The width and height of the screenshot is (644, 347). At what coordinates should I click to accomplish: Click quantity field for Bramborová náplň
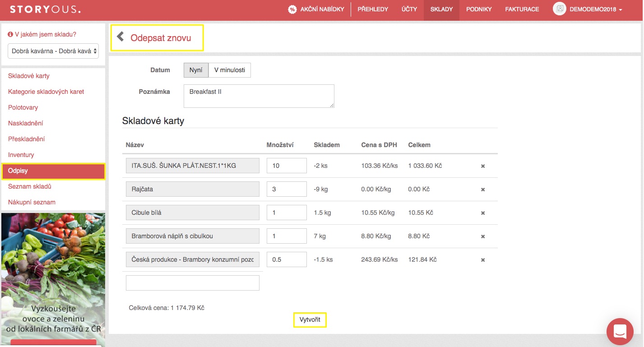pyautogui.click(x=287, y=236)
